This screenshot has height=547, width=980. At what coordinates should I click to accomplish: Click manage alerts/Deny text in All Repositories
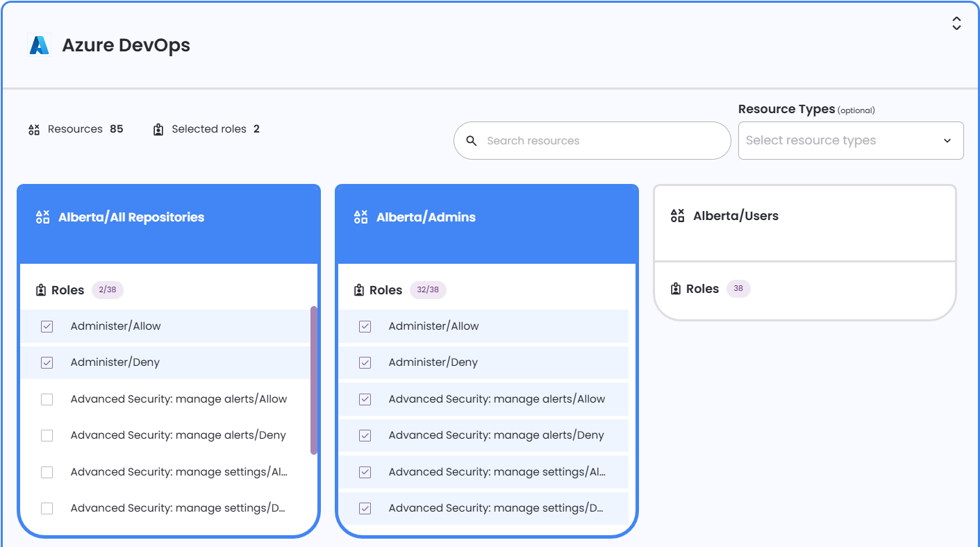[178, 435]
